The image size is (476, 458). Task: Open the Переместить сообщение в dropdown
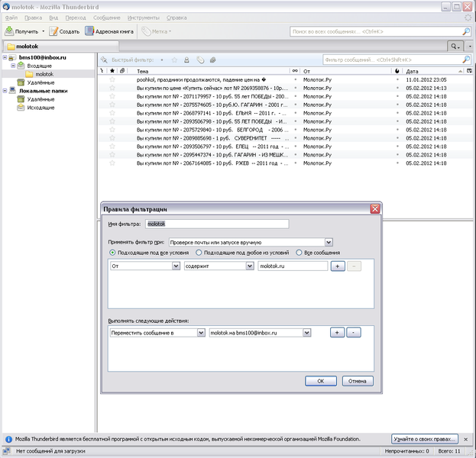157,333
